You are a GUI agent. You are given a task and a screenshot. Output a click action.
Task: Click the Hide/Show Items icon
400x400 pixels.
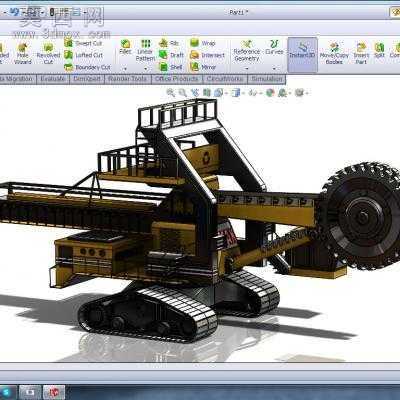tap(252, 92)
